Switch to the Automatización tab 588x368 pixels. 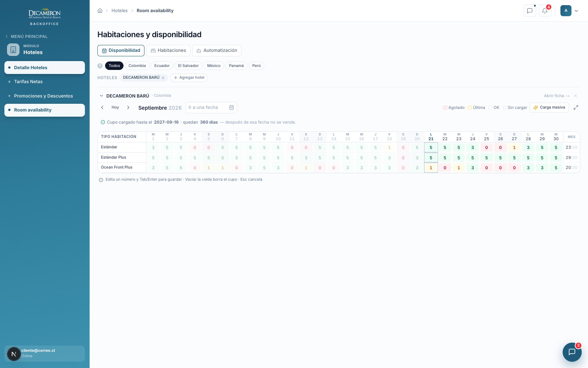click(217, 50)
